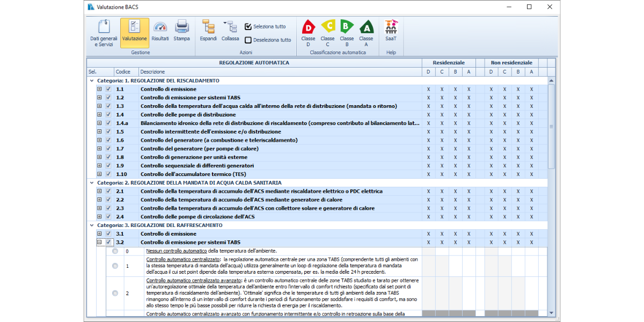Click scrollbar up arrow of the grid

[551, 80]
